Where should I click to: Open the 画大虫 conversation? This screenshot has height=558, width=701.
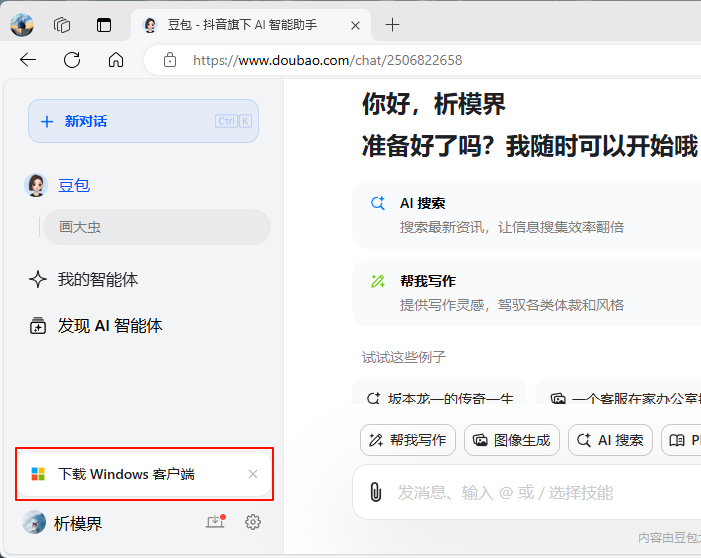(157, 227)
